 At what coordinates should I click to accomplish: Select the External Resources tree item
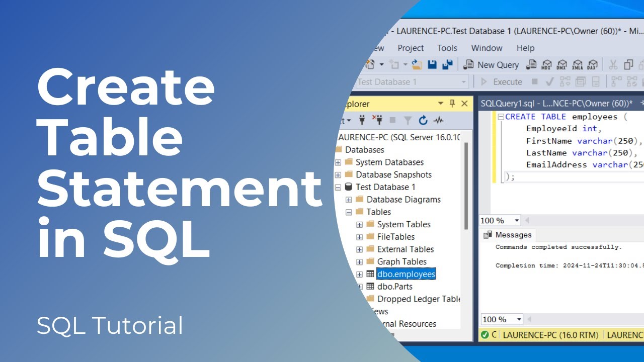coord(407,324)
